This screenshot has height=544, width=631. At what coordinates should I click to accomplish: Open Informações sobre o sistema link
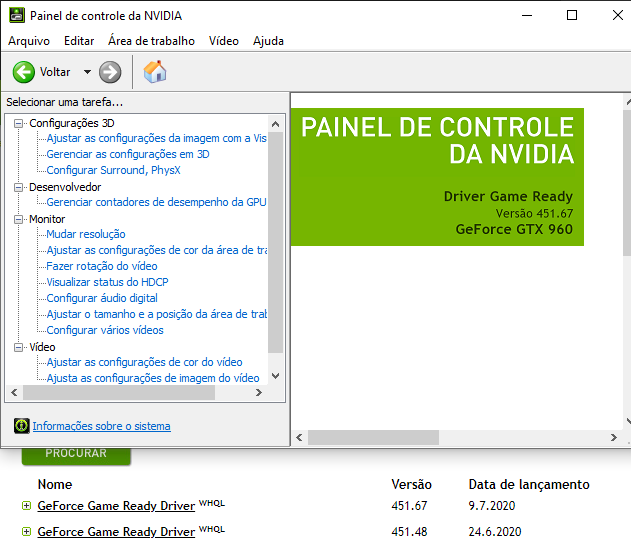tap(101, 426)
